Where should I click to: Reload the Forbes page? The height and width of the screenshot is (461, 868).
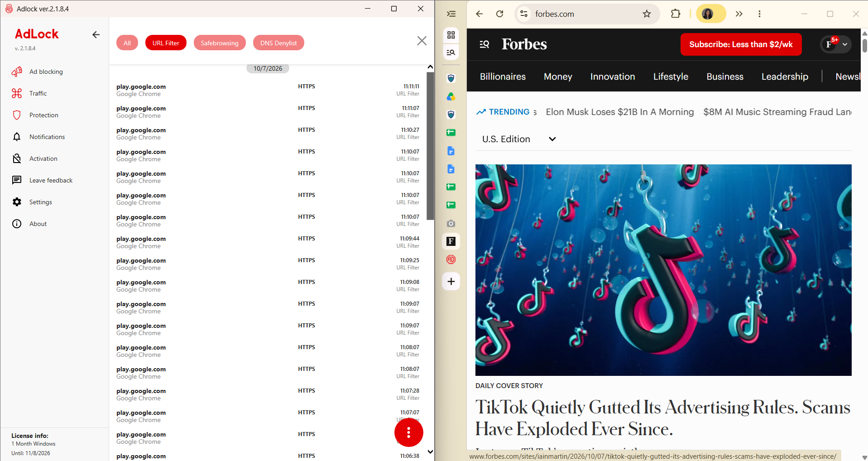[x=499, y=14]
